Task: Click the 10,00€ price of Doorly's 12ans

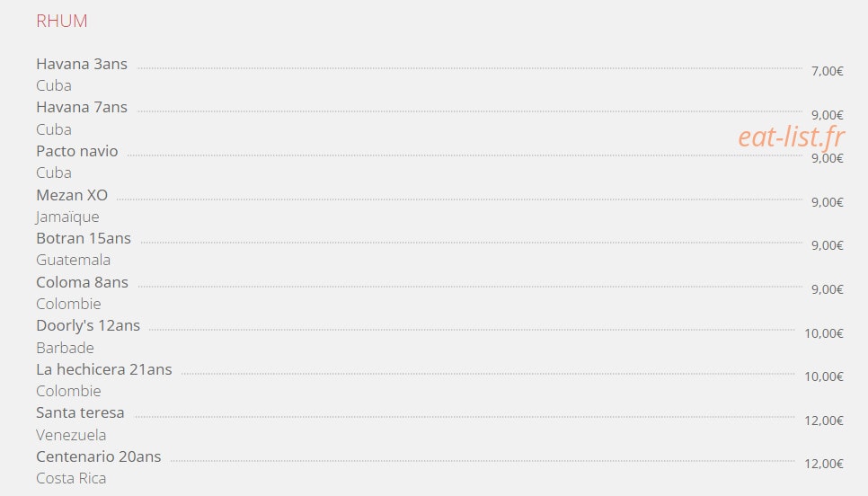Action: (x=824, y=333)
